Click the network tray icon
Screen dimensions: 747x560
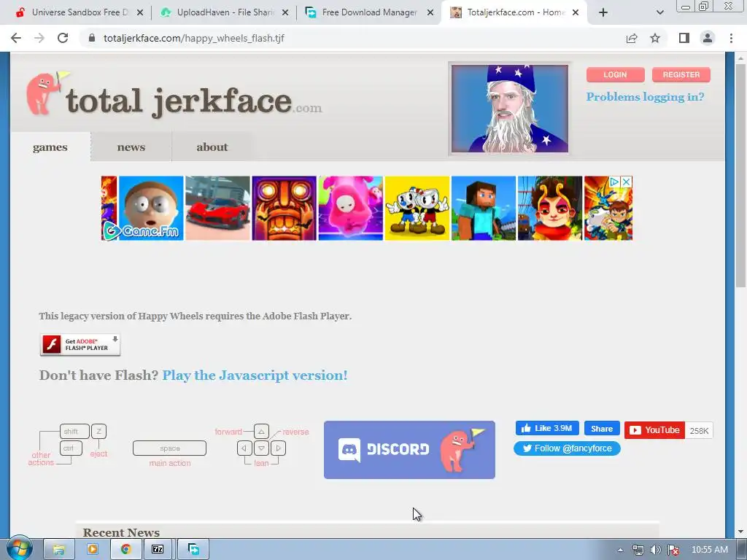coord(638,550)
